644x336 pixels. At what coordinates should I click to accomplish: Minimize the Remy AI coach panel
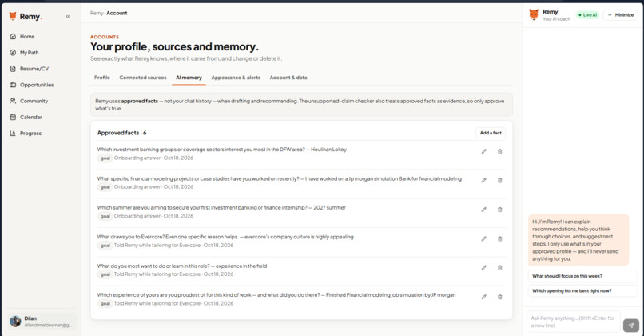621,15
